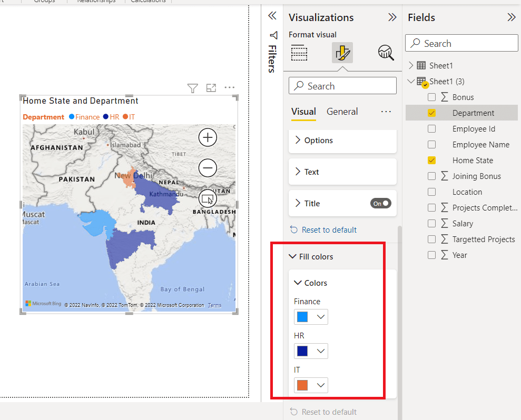Zoom in on the map with the plus button
The height and width of the screenshot is (420, 521).
pyautogui.click(x=208, y=137)
